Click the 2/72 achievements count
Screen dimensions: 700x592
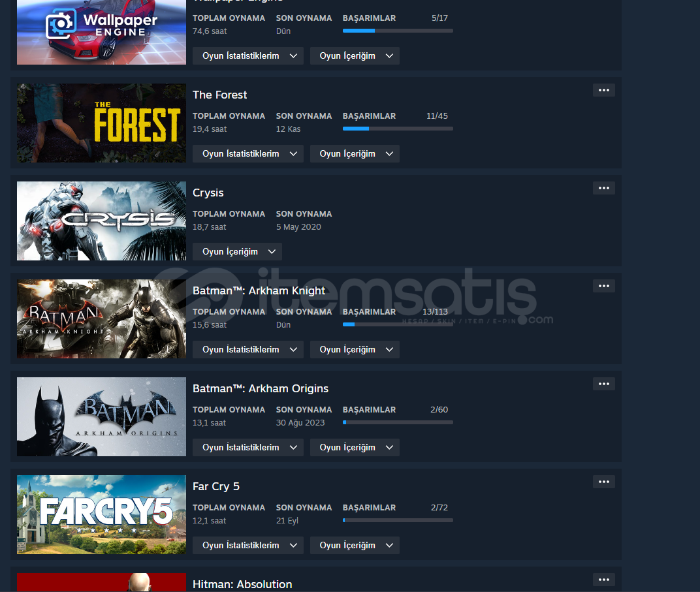point(439,508)
